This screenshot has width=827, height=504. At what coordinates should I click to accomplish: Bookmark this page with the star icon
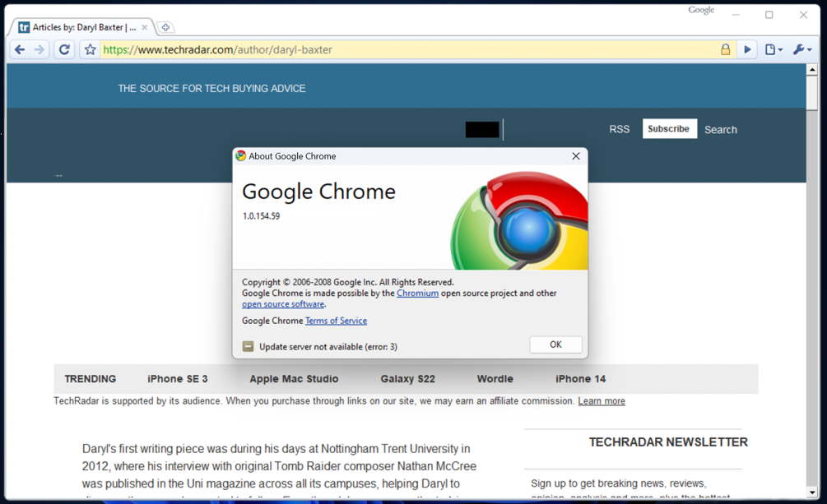click(91, 49)
